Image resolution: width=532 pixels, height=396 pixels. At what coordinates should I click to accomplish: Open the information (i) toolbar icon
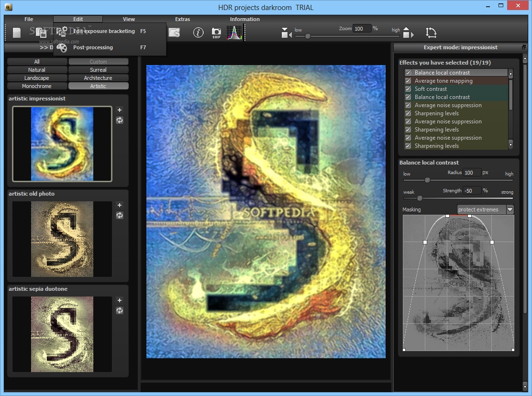click(x=198, y=33)
